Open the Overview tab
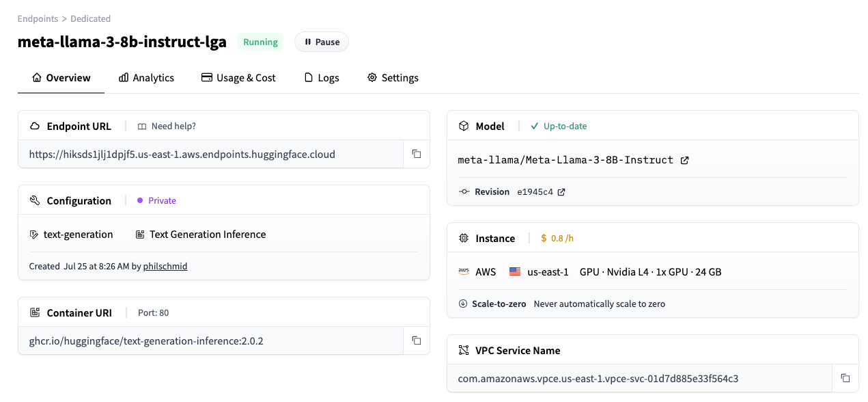The height and width of the screenshot is (402, 868). [61, 78]
